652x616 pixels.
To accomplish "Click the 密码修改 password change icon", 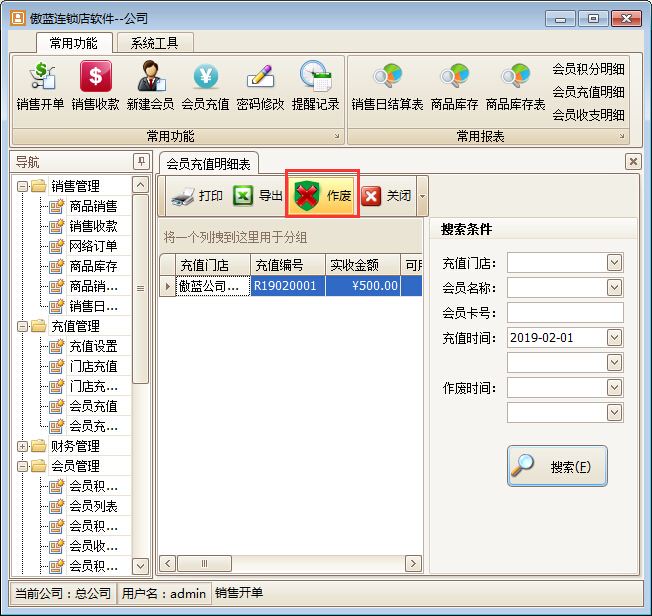I will 260,86.
